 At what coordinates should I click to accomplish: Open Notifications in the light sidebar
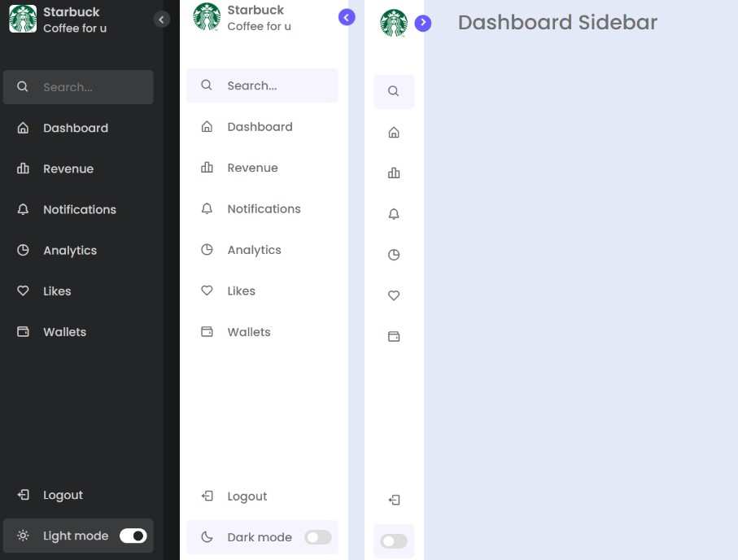click(264, 209)
